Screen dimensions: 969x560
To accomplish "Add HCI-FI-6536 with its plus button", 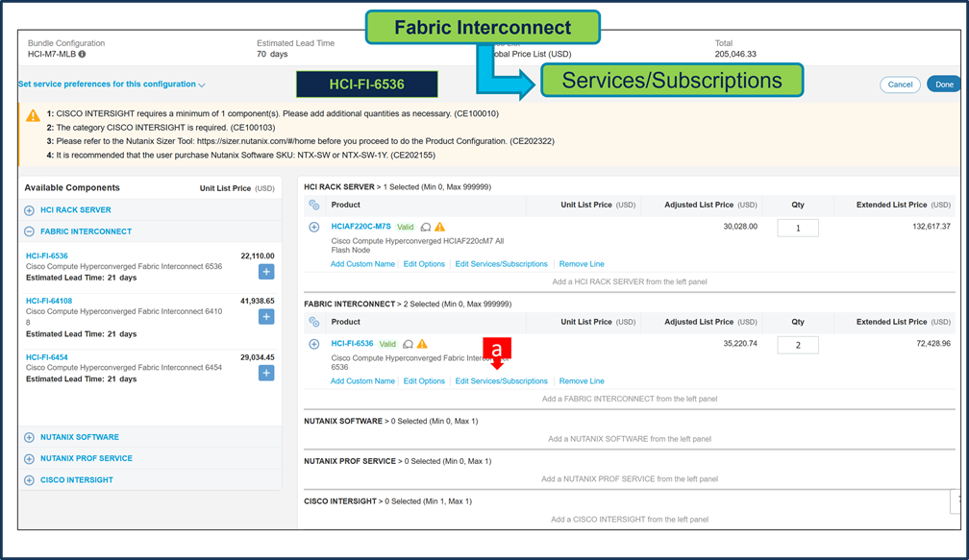I will point(266,272).
